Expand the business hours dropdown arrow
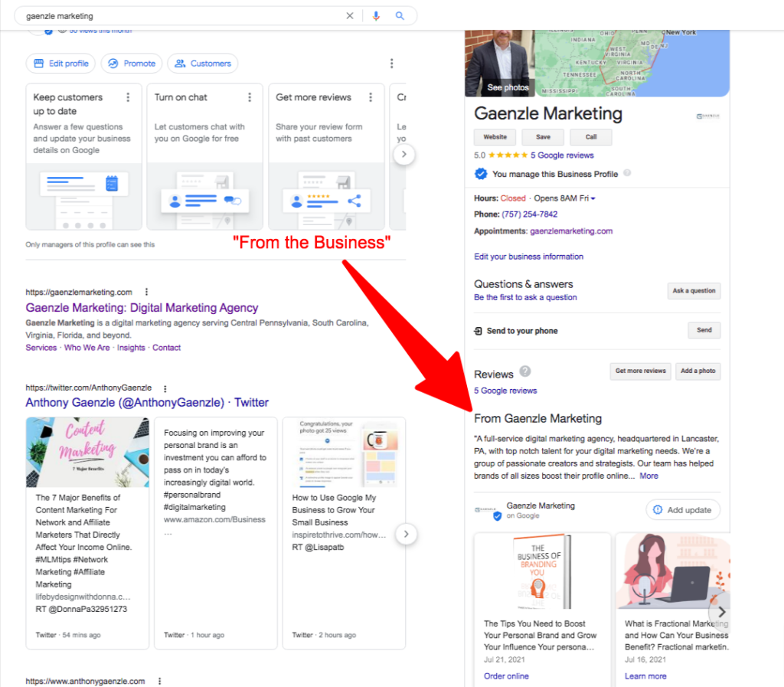This screenshot has height=687, width=784. pos(593,199)
